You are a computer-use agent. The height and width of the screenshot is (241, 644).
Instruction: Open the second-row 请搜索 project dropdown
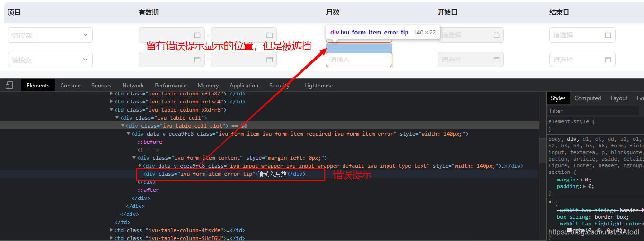click(50, 60)
